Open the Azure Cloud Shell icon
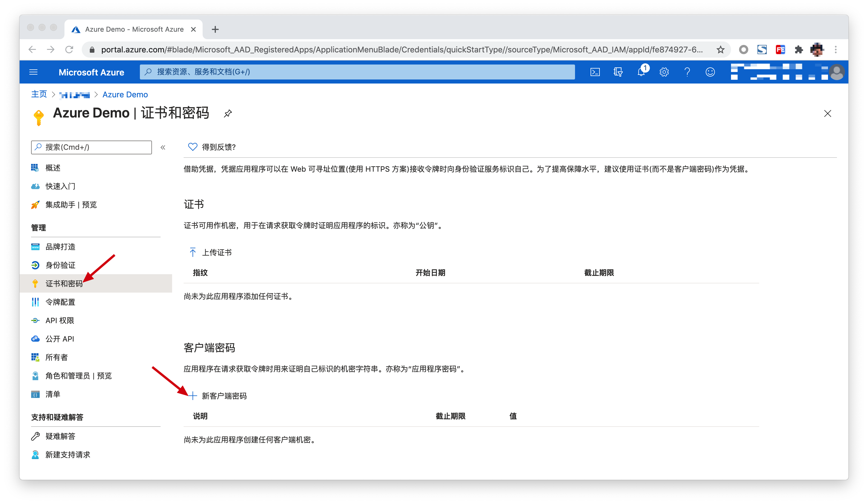 (595, 72)
